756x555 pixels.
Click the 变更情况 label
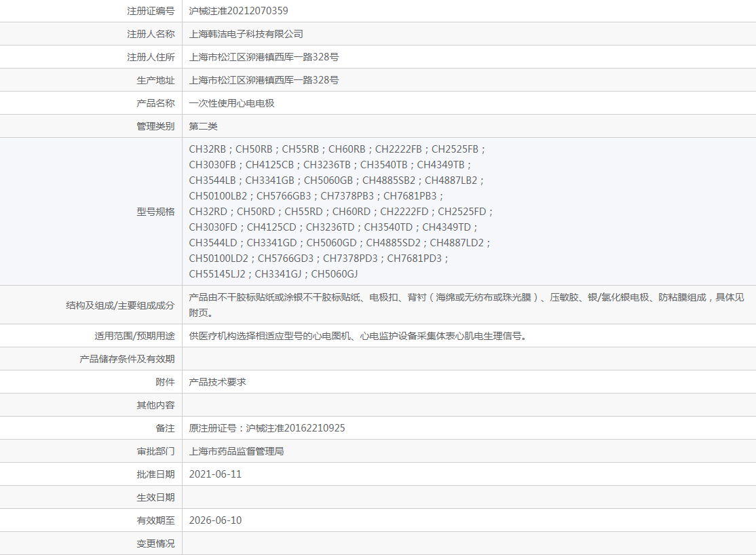click(155, 544)
